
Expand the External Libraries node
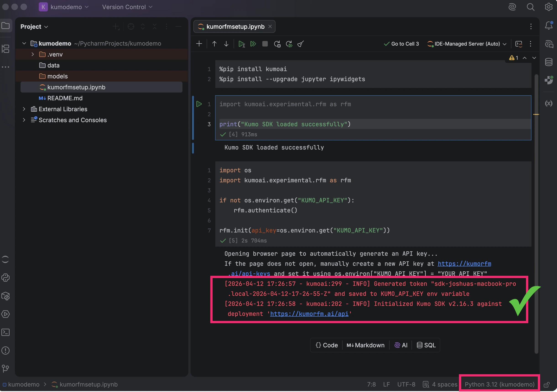pyautogui.click(x=24, y=109)
